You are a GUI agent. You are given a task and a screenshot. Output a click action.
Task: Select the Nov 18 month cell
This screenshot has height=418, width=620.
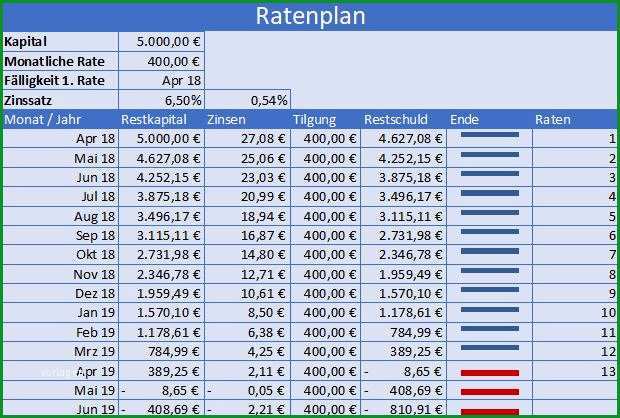[60, 274]
